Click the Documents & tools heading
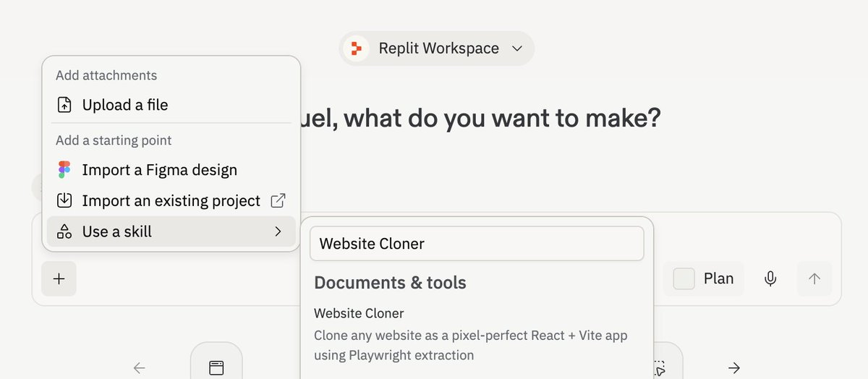This screenshot has height=379, width=868. point(390,283)
